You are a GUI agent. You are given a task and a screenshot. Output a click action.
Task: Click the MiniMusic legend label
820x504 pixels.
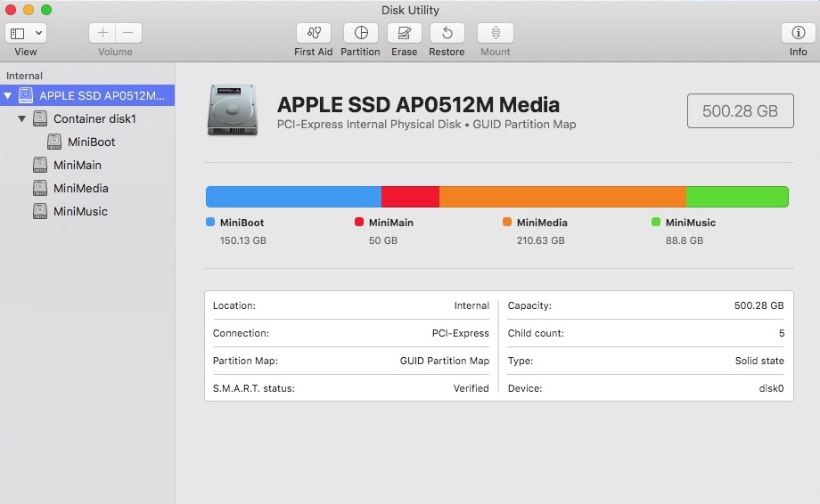(x=691, y=223)
